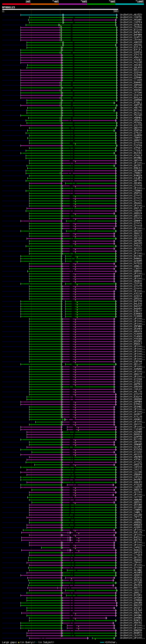Open hit UniRef100_A8J5Z0
146x644 pixels.
tap(131, 15)
